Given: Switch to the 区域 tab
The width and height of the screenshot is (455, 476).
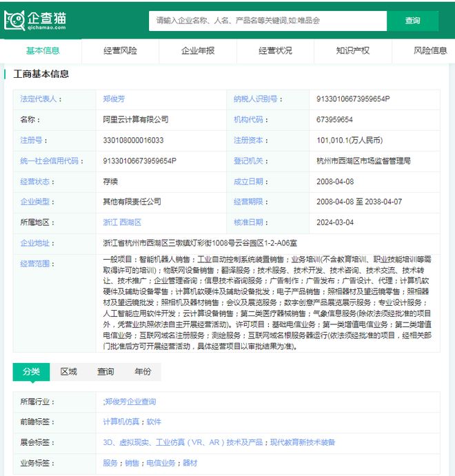Looking at the screenshot, I should point(69,371).
